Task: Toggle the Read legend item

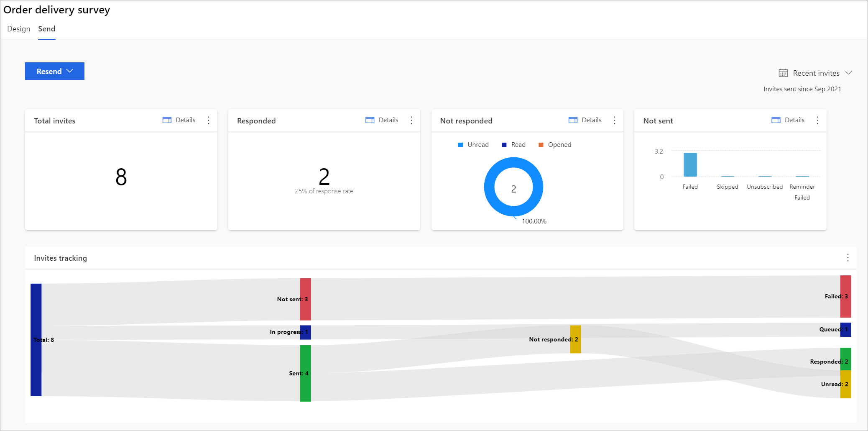Action: (513, 145)
